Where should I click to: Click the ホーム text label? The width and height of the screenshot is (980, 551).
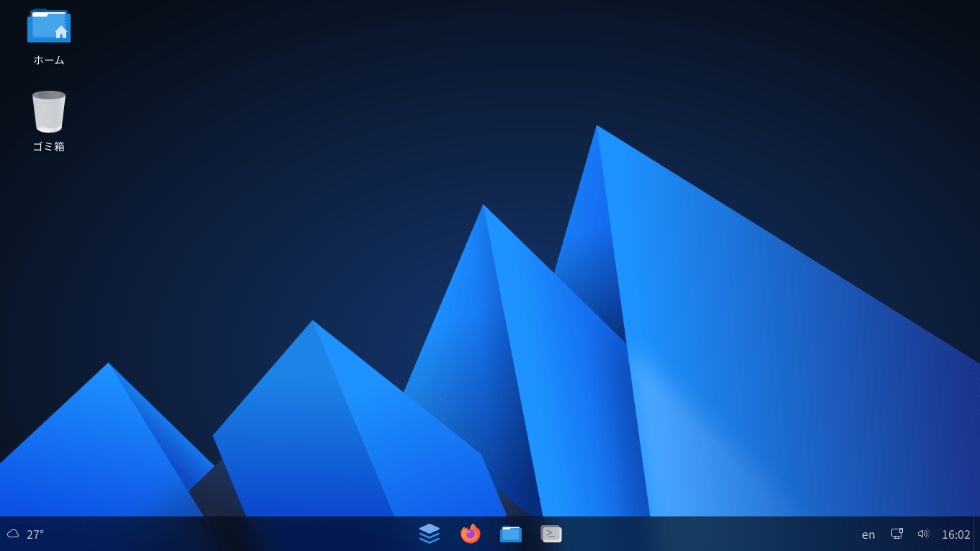[x=49, y=61]
